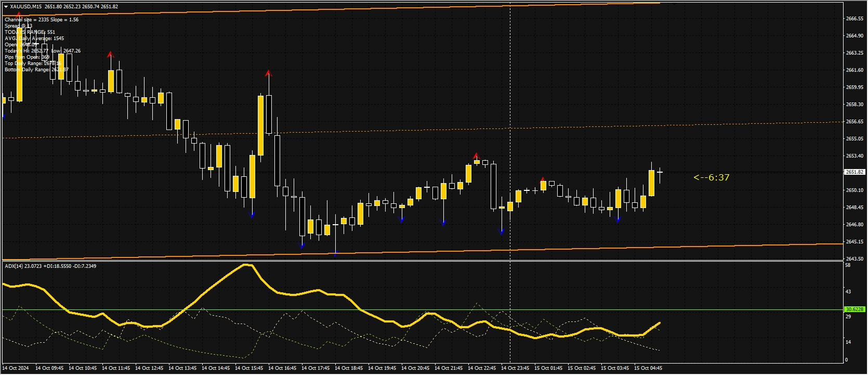This screenshot has width=868, height=375.
Task: Select the red arrow above the 01:45 candle
Action: tap(543, 179)
